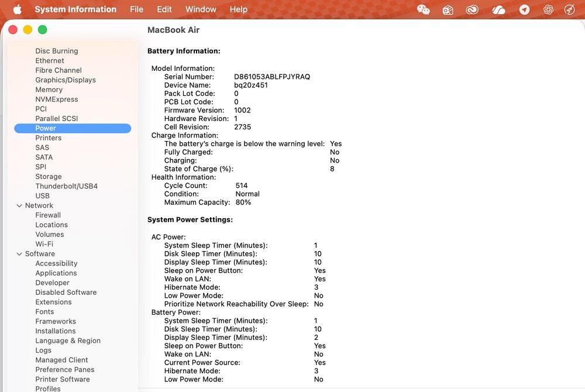Click the rocket menu bar icon
585x392 pixels.
click(570, 9)
